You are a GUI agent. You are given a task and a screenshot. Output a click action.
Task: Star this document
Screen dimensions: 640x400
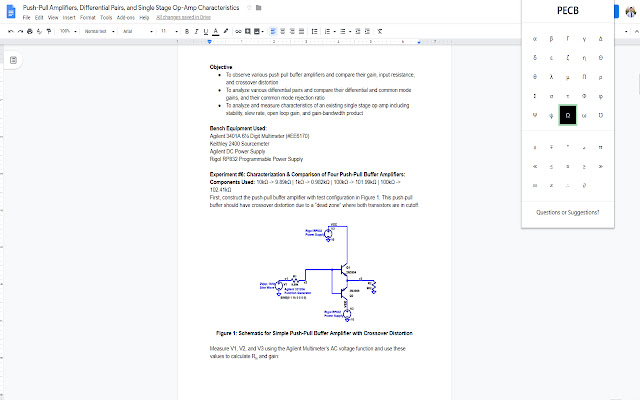249,8
